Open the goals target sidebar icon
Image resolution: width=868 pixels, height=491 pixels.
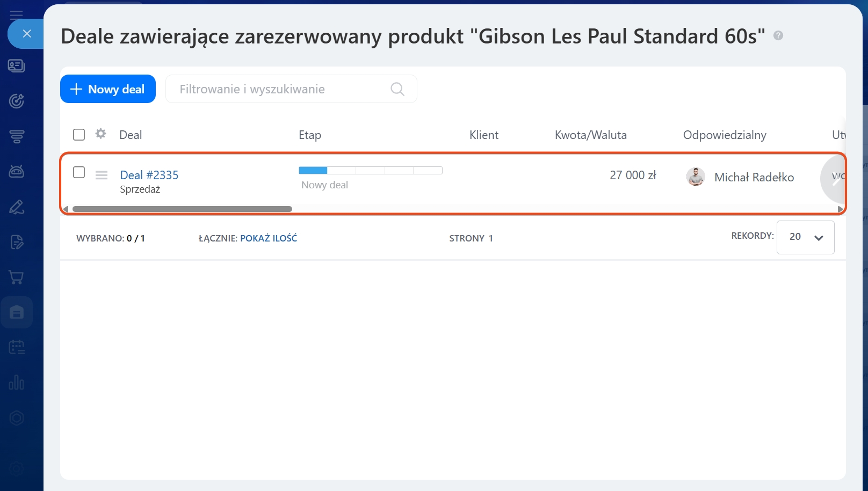point(17,101)
